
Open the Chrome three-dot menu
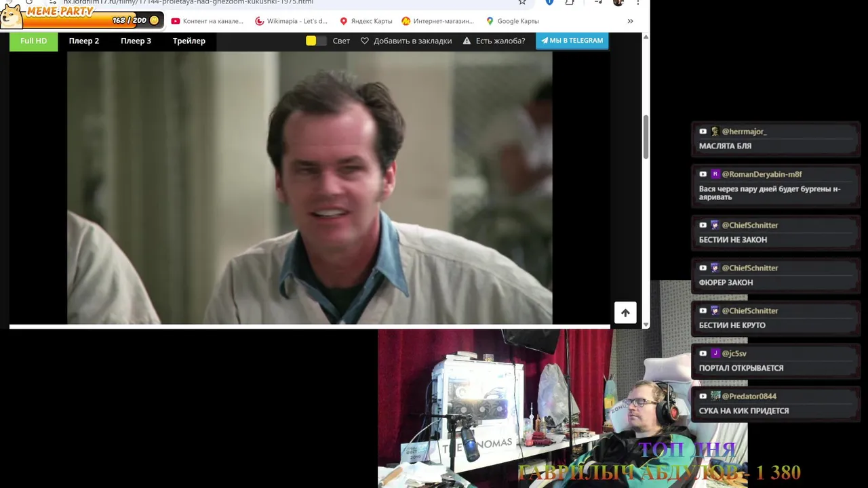[637, 2]
